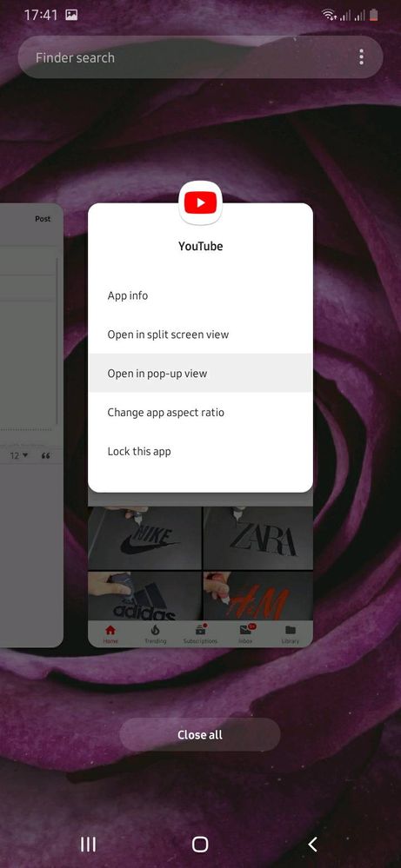Tap the picture notification icon in status bar

pyautogui.click(x=71, y=16)
